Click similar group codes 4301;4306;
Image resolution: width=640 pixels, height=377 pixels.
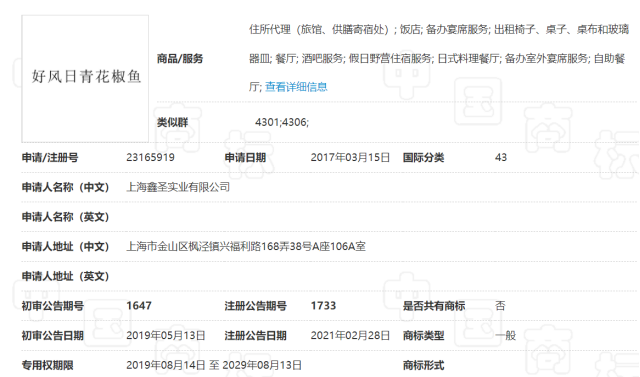pyautogui.click(x=282, y=122)
